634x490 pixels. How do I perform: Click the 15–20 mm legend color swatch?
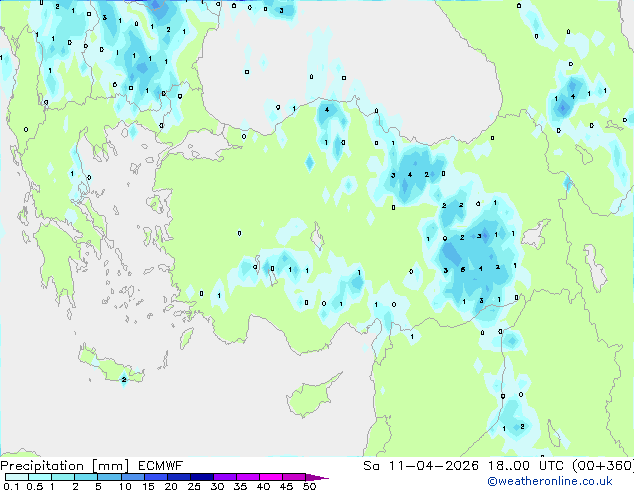click(156, 477)
